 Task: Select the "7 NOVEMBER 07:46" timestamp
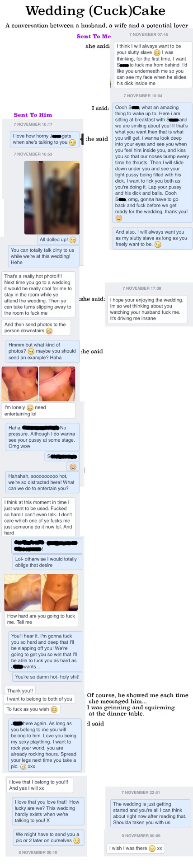tap(149, 35)
